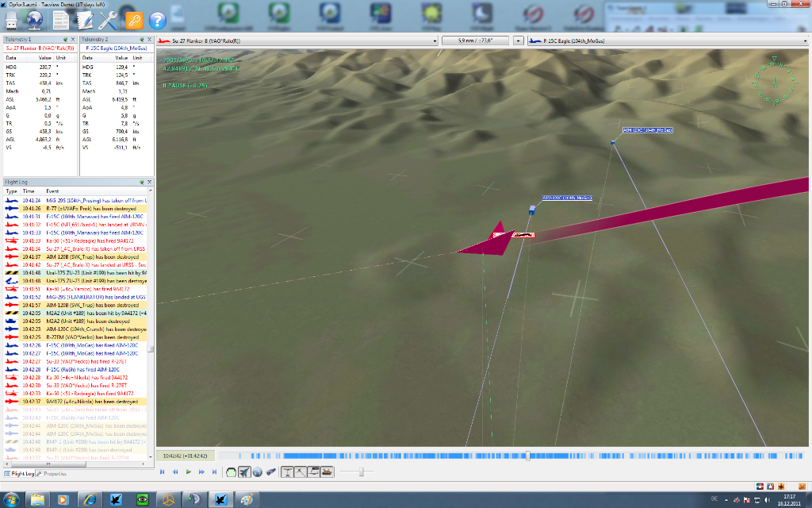Select the aircraft view icon in bottom toolbar
Screen dimensions: 812x508
pyautogui.click(x=245, y=471)
